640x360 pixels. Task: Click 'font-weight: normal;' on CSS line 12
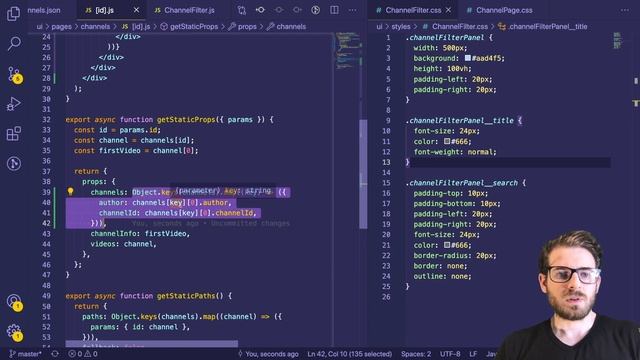455,152
